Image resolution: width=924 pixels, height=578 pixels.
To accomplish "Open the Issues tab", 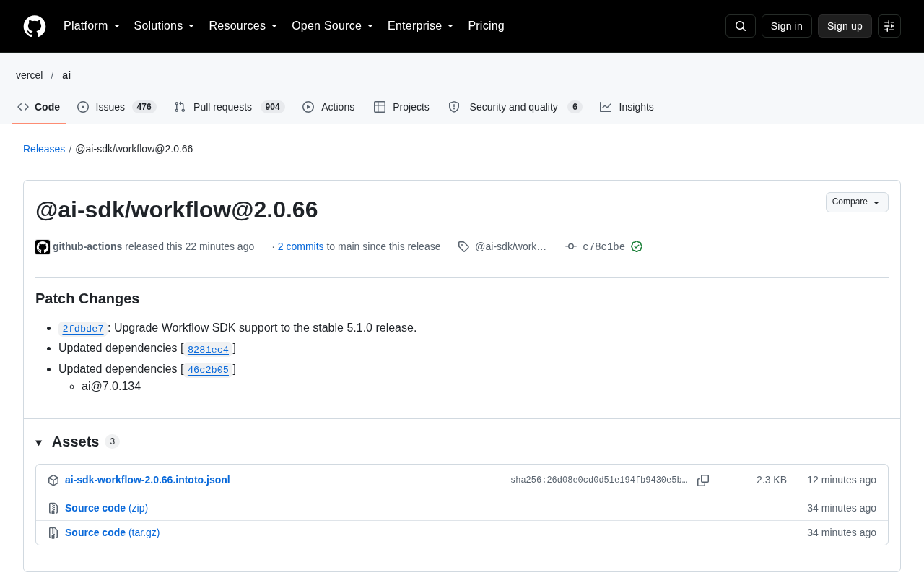I will 116,107.
